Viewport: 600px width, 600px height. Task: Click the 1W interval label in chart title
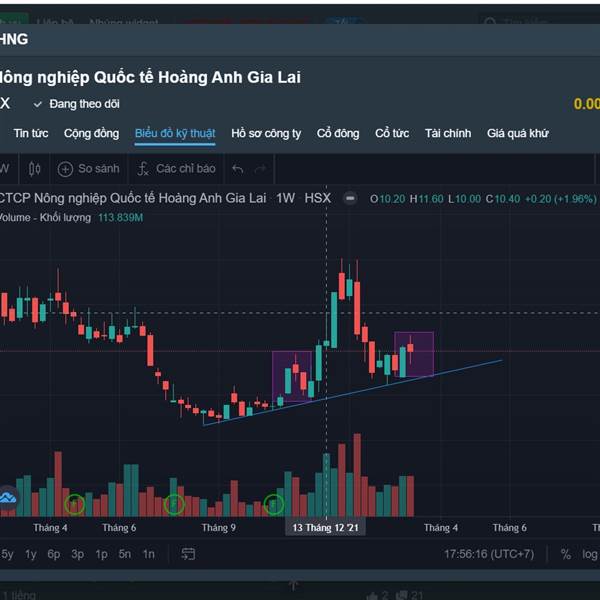(x=285, y=198)
